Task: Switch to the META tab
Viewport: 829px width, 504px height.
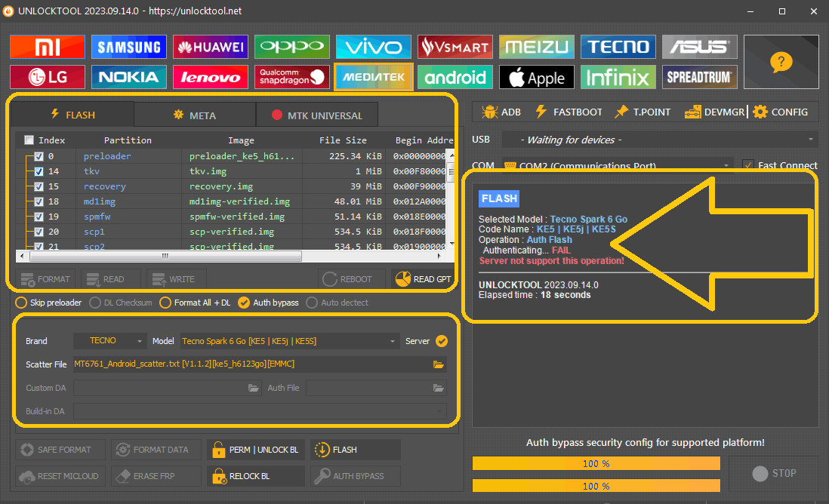Action: tap(195, 115)
